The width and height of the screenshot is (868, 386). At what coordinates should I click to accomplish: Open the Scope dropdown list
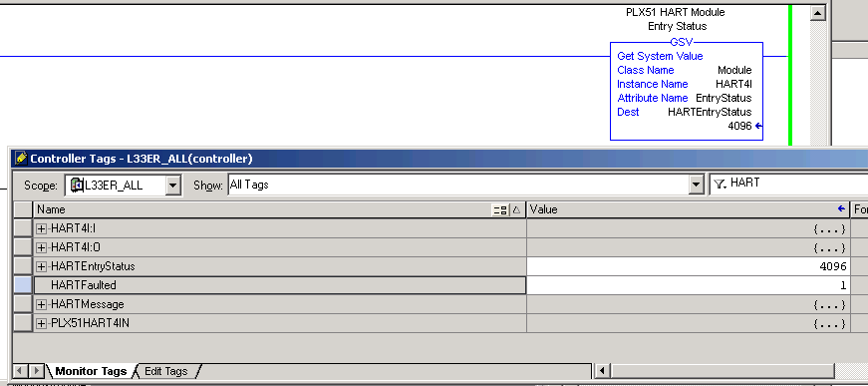173,185
